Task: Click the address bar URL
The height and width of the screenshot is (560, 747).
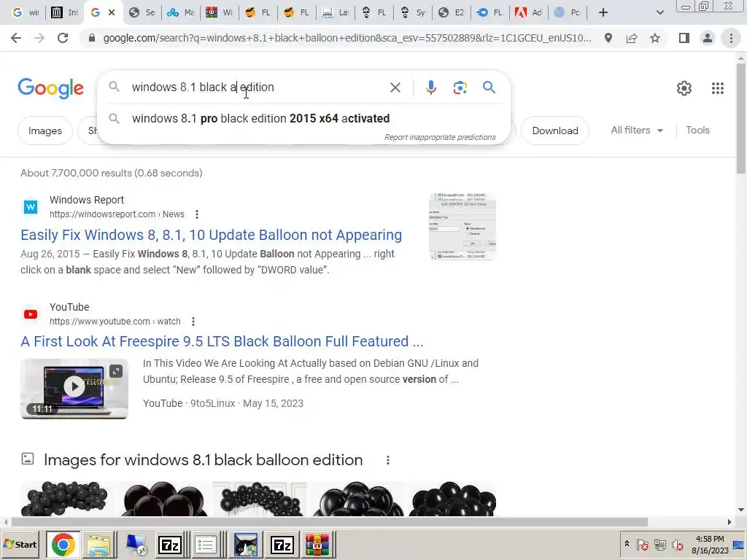Action: coord(347,38)
